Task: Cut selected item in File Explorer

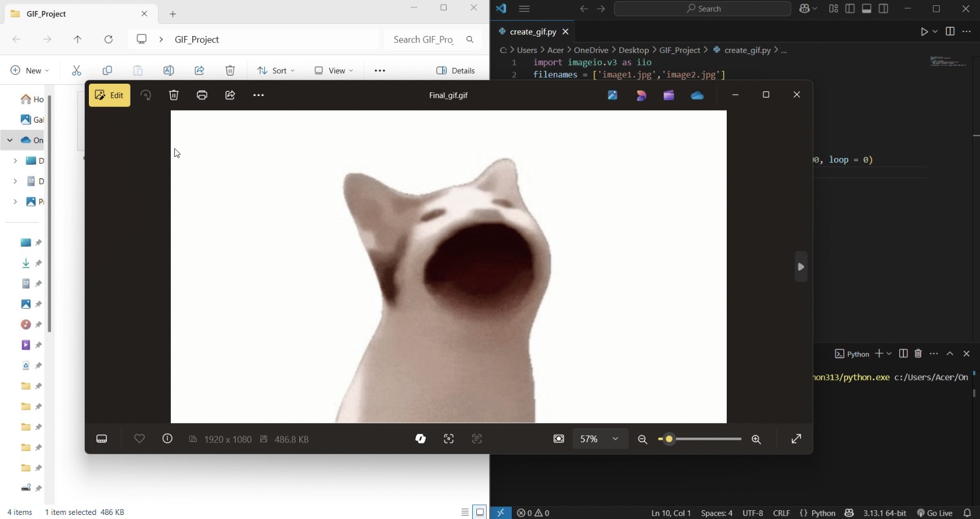Action: (76, 70)
